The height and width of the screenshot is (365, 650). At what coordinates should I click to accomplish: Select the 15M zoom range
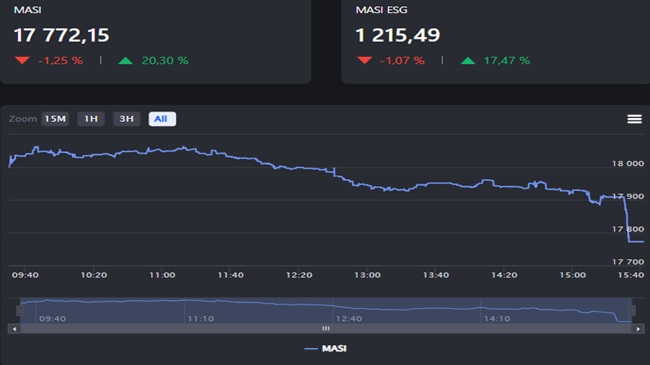(55, 119)
